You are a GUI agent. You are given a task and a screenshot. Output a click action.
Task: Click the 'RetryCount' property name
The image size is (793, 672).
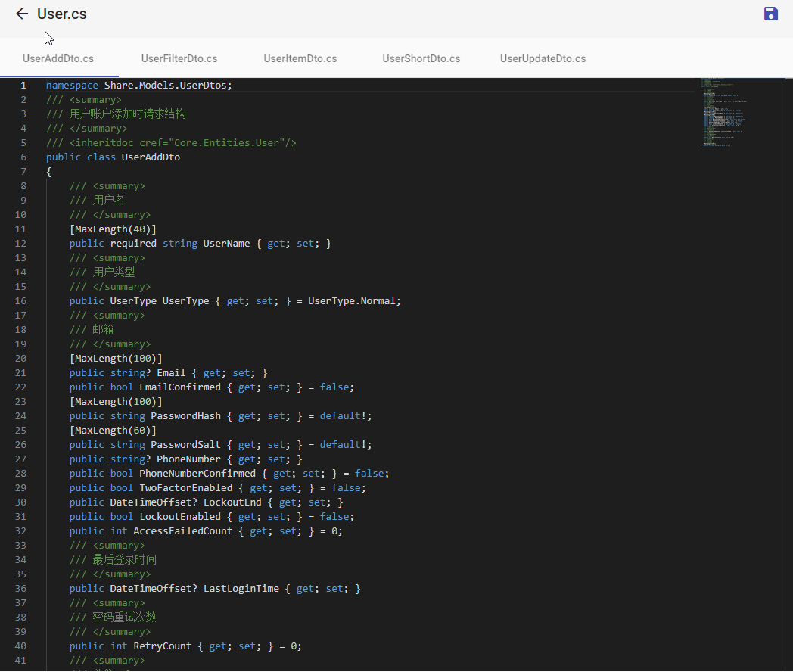coord(163,646)
